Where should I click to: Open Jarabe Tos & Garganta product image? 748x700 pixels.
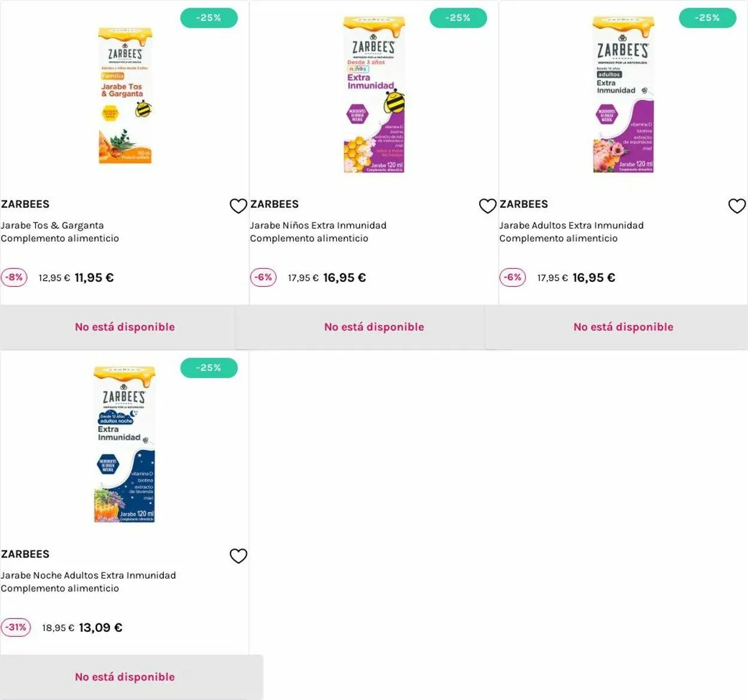point(125,96)
